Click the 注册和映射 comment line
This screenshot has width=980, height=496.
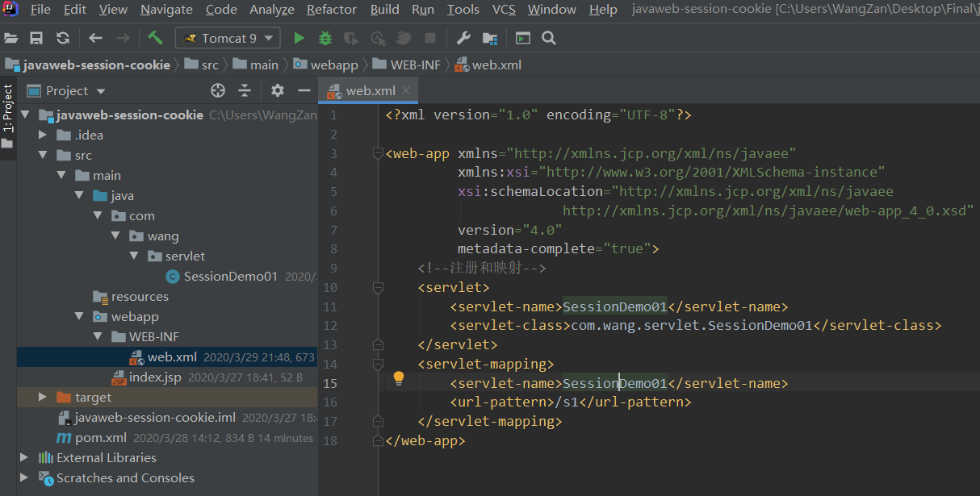coord(482,268)
